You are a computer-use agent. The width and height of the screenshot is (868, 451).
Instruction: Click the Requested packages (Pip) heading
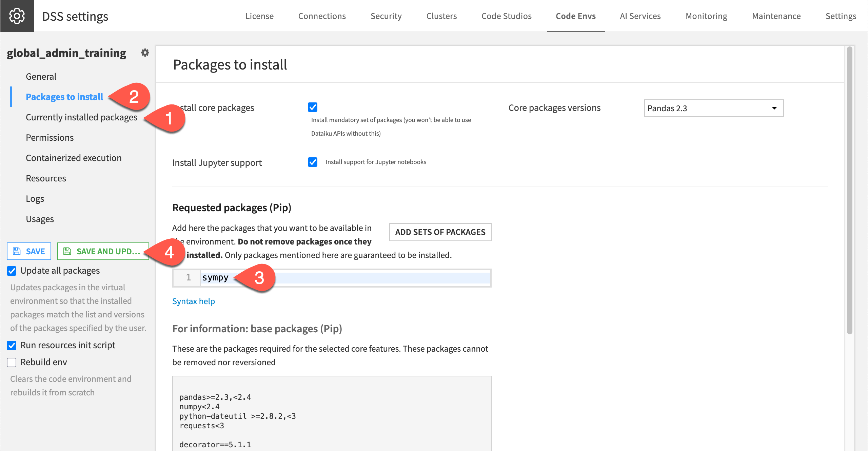tap(232, 208)
